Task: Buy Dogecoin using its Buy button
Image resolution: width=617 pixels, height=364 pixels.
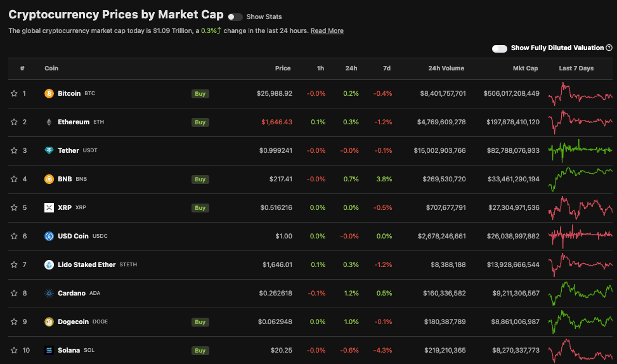Action: 200,322
